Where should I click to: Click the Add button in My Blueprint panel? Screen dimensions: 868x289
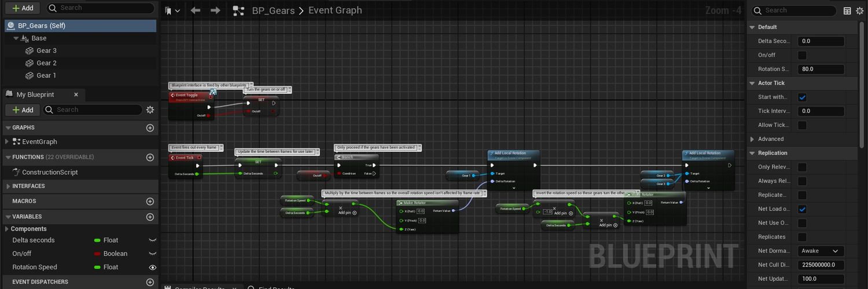pos(23,109)
